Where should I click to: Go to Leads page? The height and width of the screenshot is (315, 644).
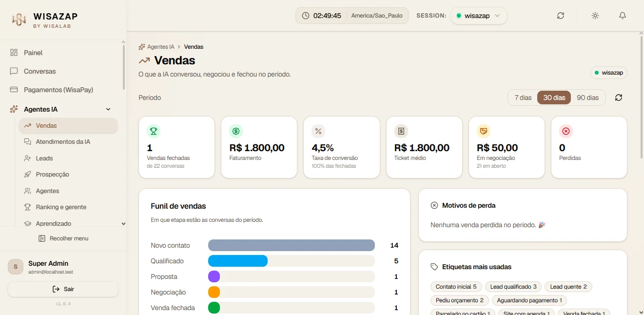pos(68,158)
